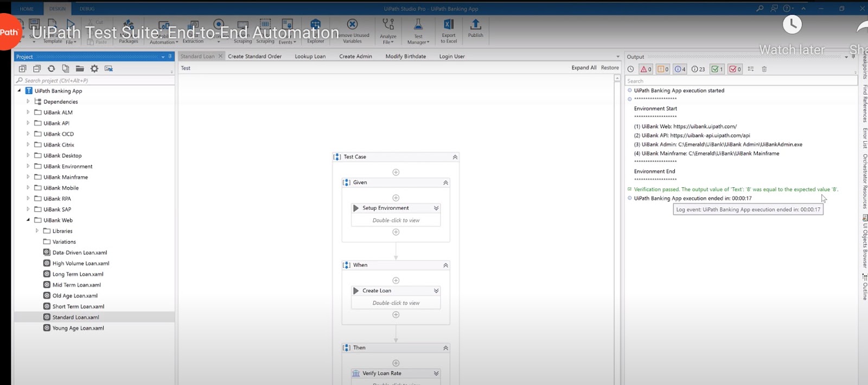Open the document tabs dropdown arrow
The height and width of the screenshot is (385, 868).
[x=617, y=56]
